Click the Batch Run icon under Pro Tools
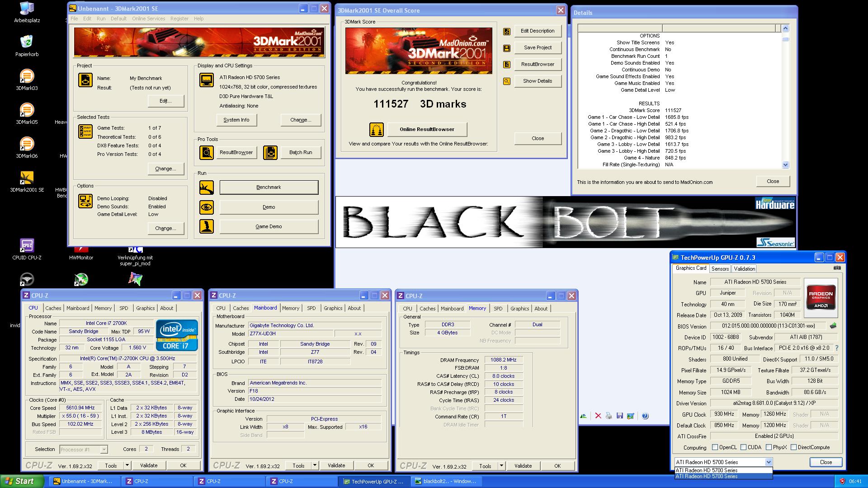868x488 pixels. click(270, 153)
